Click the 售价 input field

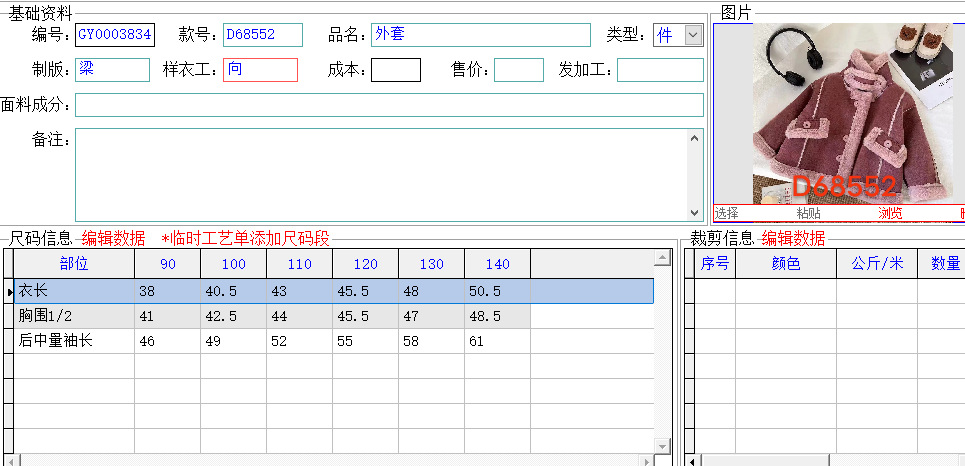pos(519,70)
